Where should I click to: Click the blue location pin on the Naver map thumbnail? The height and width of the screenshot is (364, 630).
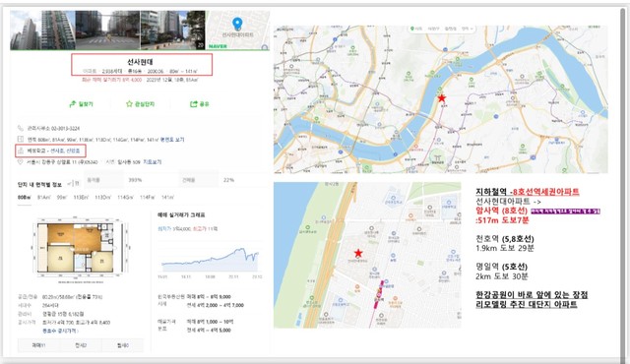click(237, 24)
